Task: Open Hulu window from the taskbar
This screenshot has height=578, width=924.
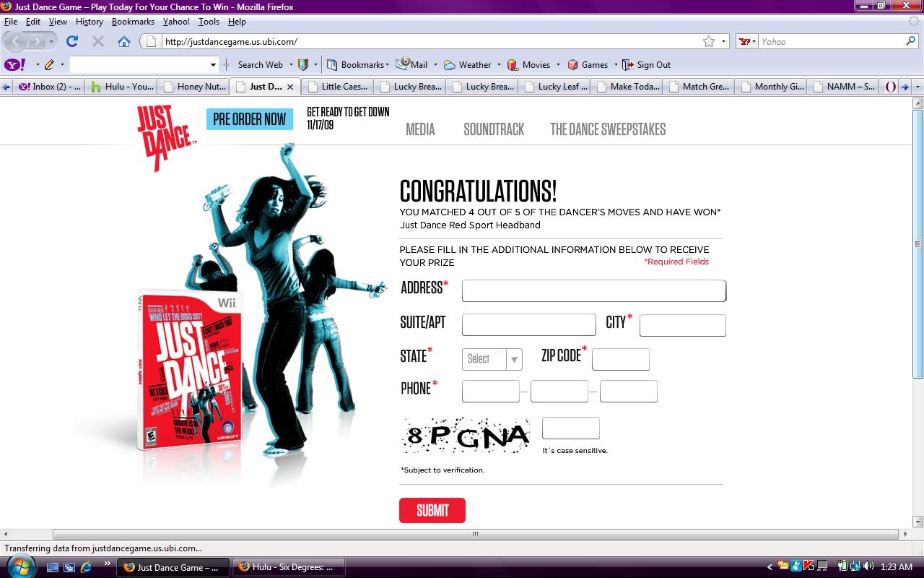Action: [286, 567]
